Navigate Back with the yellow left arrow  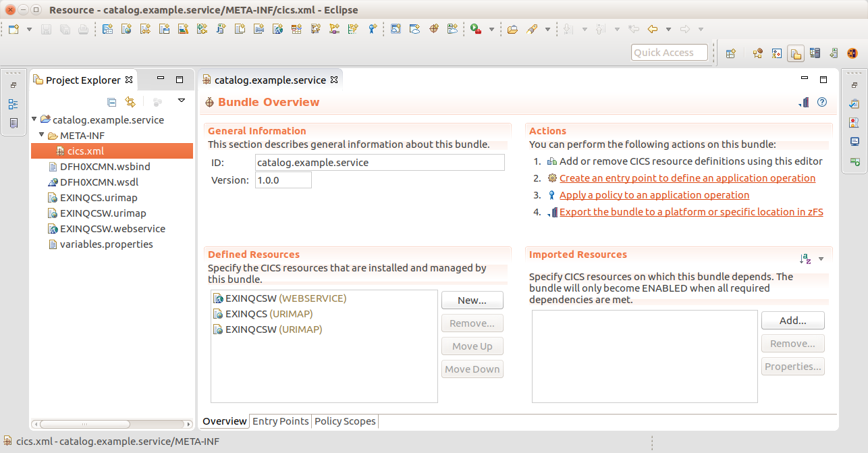pyautogui.click(x=652, y=29)
